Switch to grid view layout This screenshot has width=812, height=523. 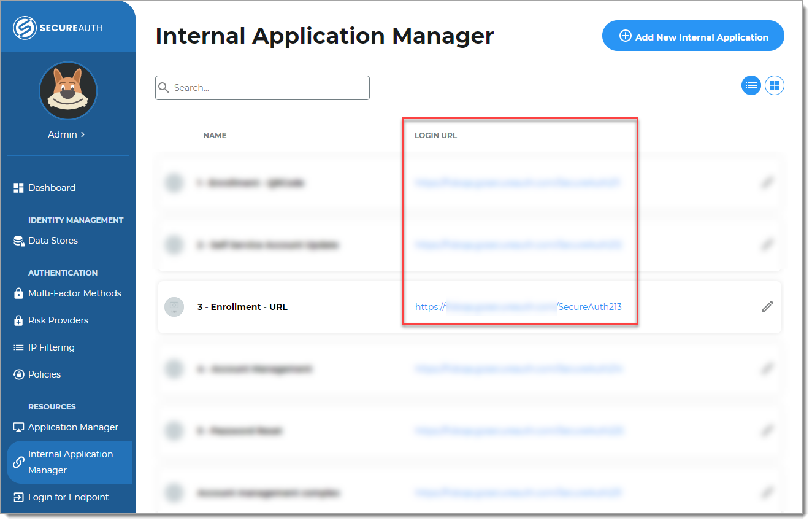pos(775,85)
